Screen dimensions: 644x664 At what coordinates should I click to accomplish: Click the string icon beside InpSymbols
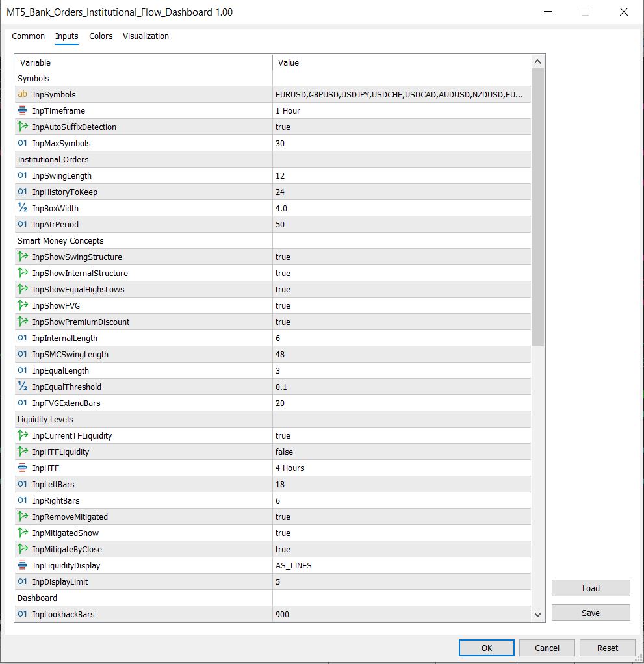click(x=23, y=94)
